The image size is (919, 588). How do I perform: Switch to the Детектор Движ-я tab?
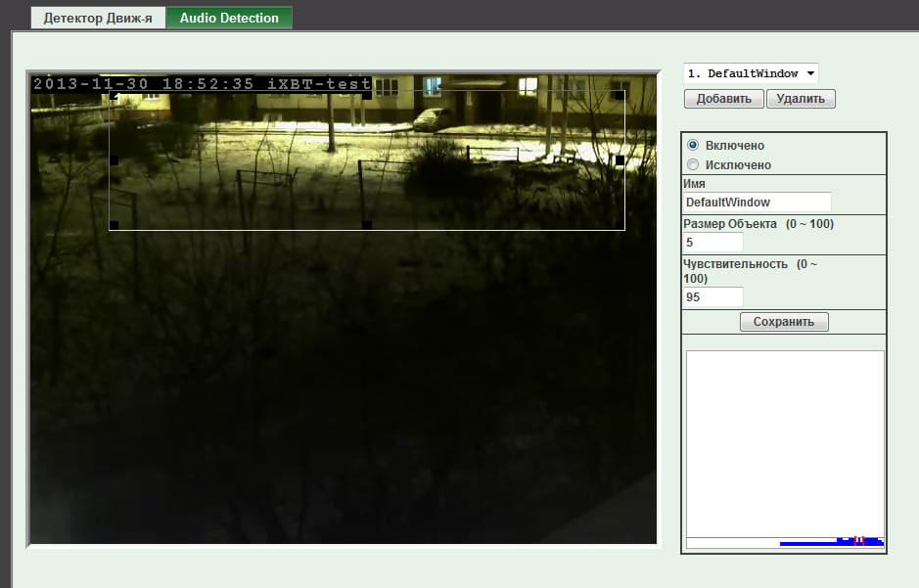(98, 19)
